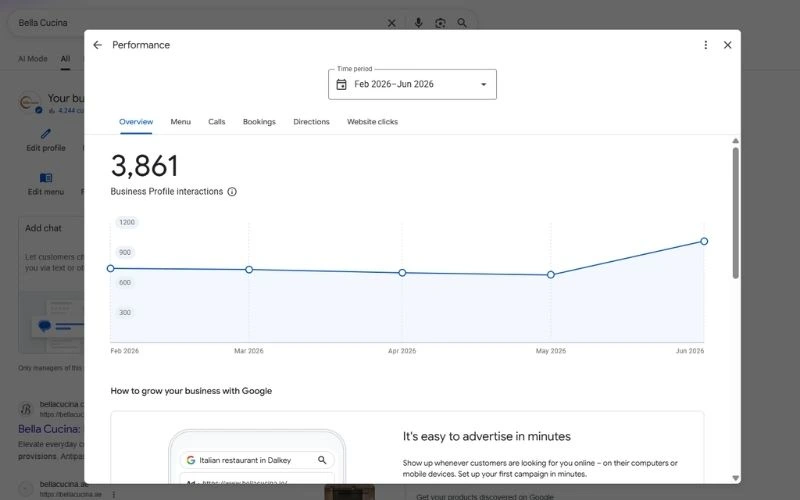Open the Directions tab

click(311, 121)
